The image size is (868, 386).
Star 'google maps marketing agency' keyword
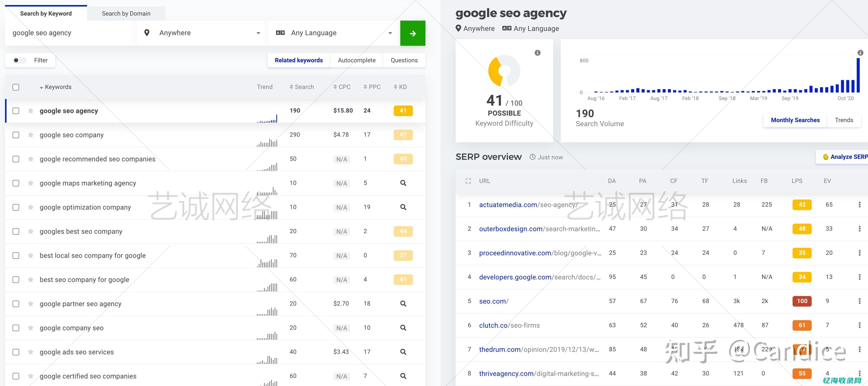(x=31, y=183)
